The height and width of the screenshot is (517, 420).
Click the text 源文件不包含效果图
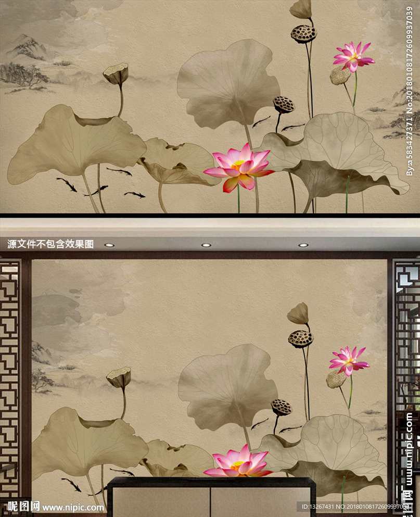point(50,244)
